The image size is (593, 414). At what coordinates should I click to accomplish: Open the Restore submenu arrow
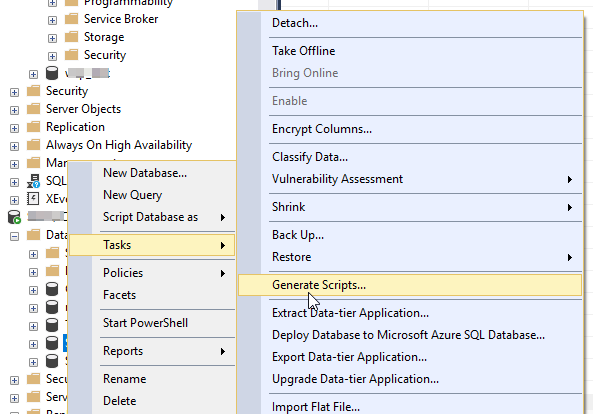click(x=570, y=257)
